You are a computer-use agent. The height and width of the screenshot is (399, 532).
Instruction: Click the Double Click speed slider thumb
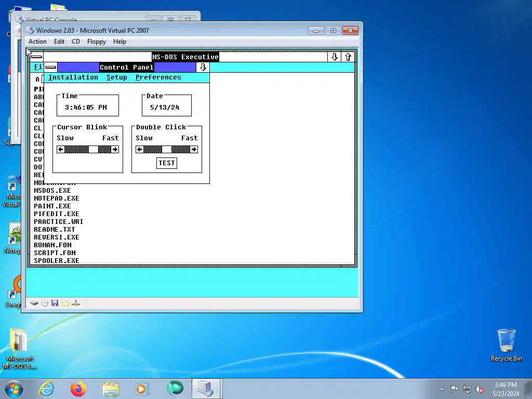tap(167, 149)
